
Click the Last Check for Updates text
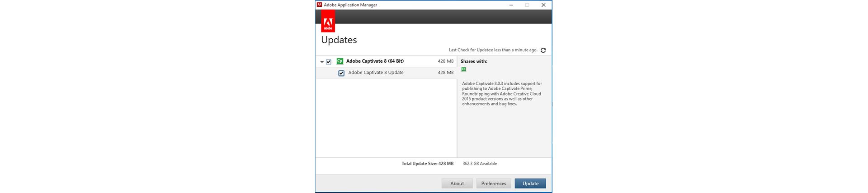click(x=493, y=50)
